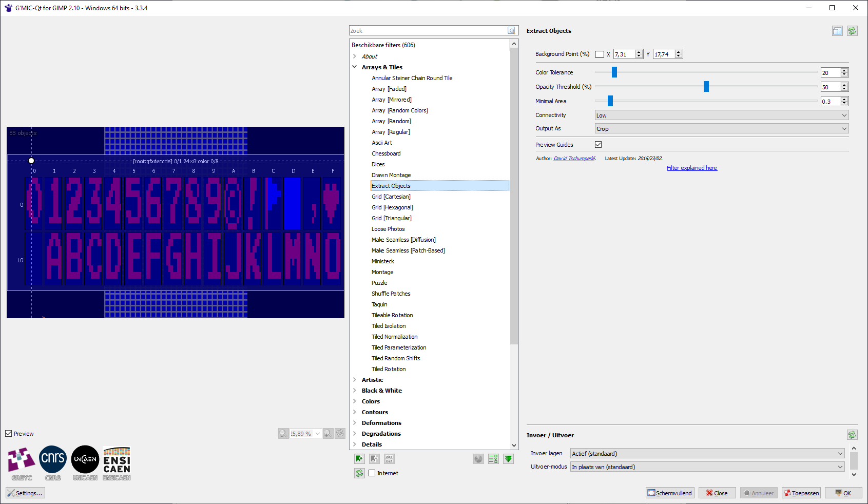
Task: Click the Background Point X value field
Action: click(x=624, y=54)
